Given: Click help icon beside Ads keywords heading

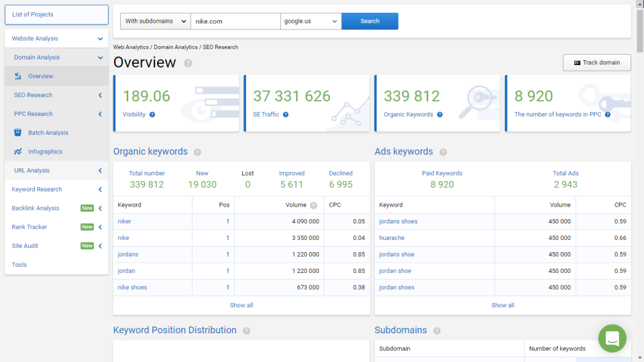Looking at the screenshot, I should (x=443, y=152).
